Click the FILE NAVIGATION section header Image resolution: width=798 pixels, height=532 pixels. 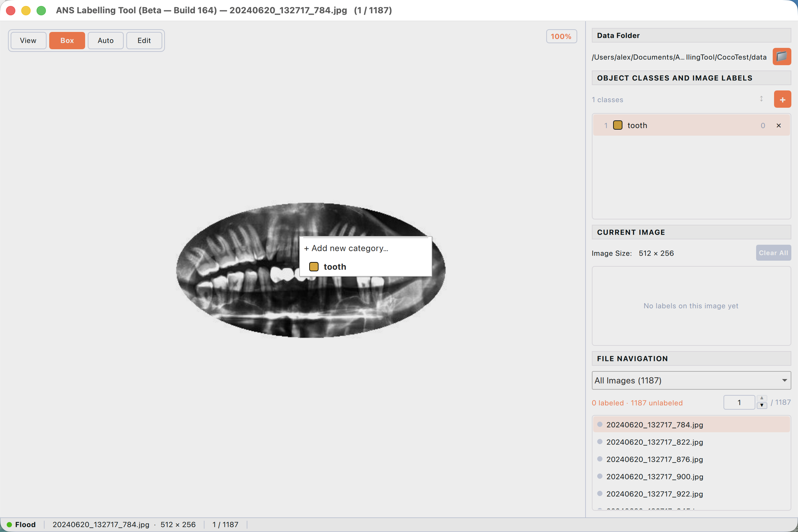(x=691, y=359)
